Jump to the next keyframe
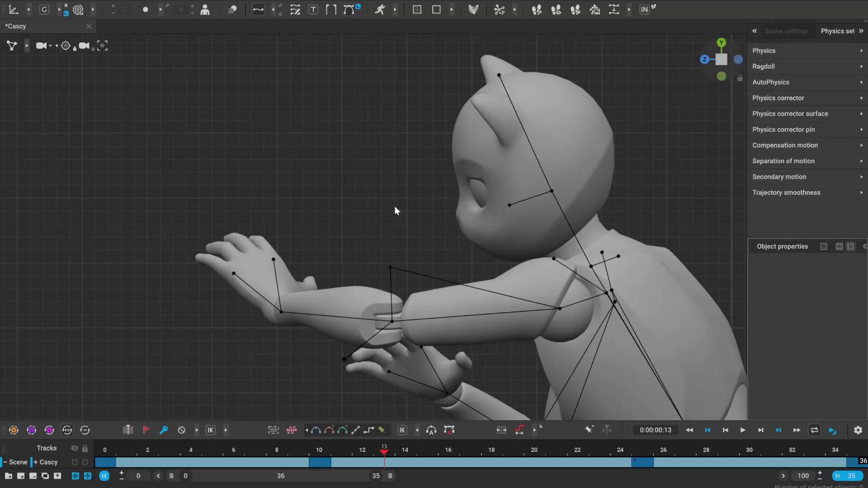The image size is (868, 488). (778, 430)
